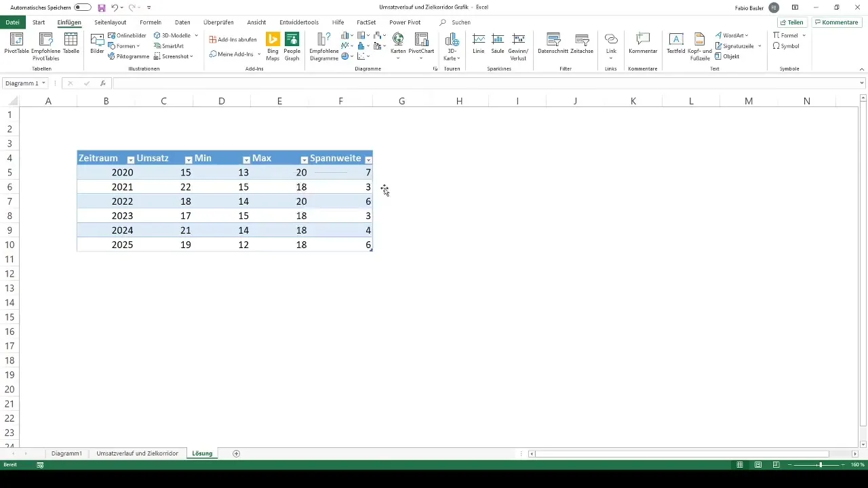868x488 pixels.
Task: Switch to page layout view in status bar
Action: coord(757,464)
